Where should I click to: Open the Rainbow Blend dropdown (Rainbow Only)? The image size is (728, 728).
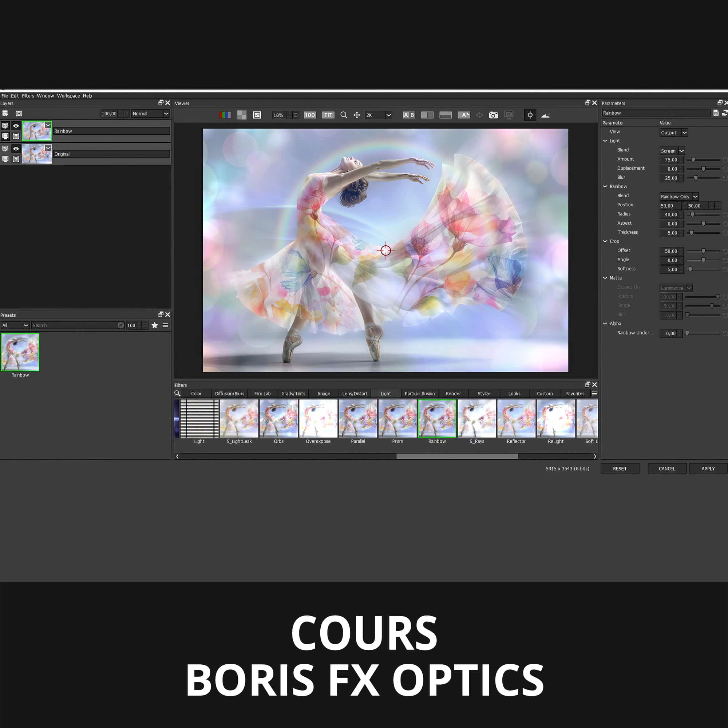(x=679, y=196)
